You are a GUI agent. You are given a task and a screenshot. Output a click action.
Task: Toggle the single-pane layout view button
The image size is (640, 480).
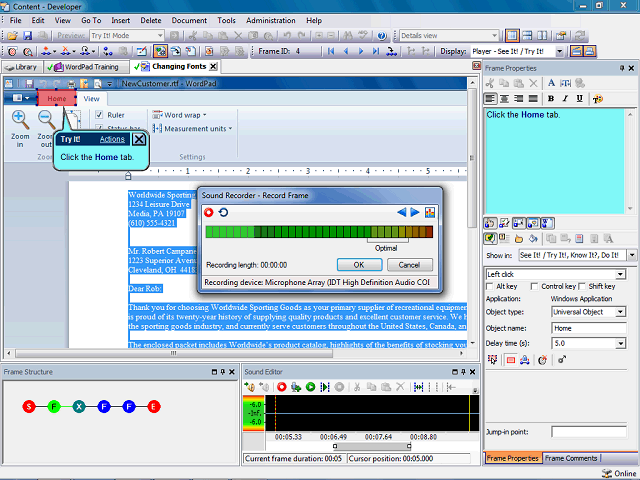click(512, 36)
